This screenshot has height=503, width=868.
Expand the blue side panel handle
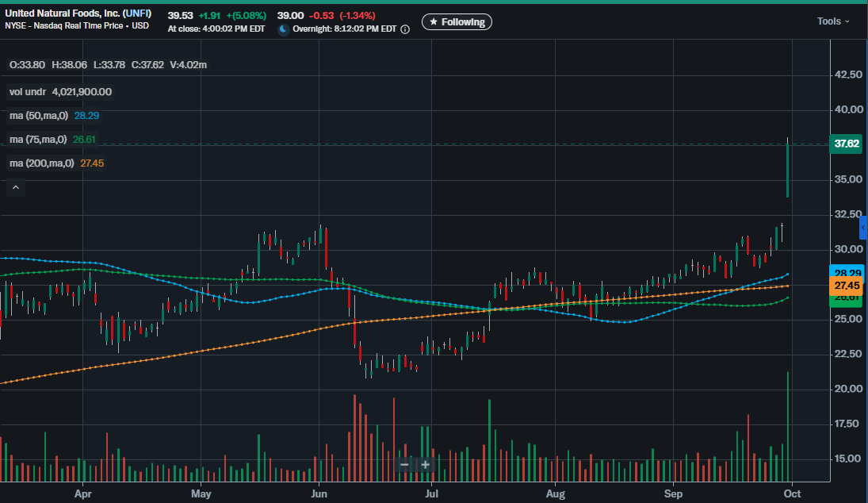863,227
